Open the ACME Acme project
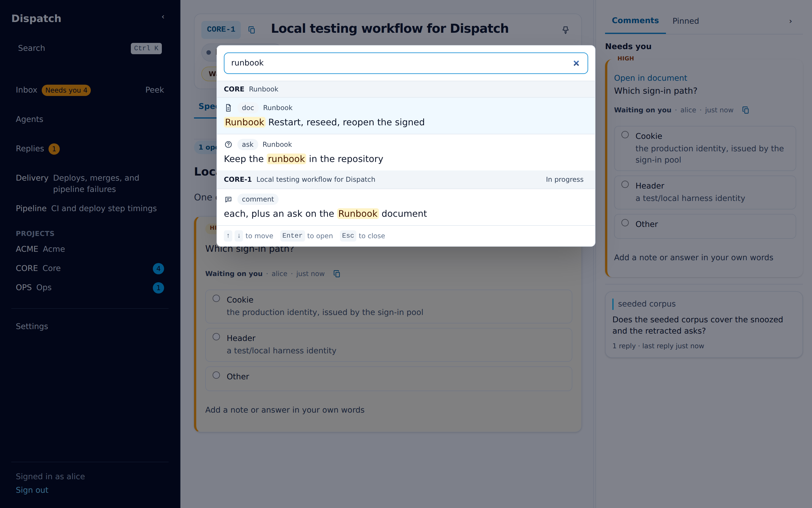This screenshot has height=508, width=812. pos(90,249)
